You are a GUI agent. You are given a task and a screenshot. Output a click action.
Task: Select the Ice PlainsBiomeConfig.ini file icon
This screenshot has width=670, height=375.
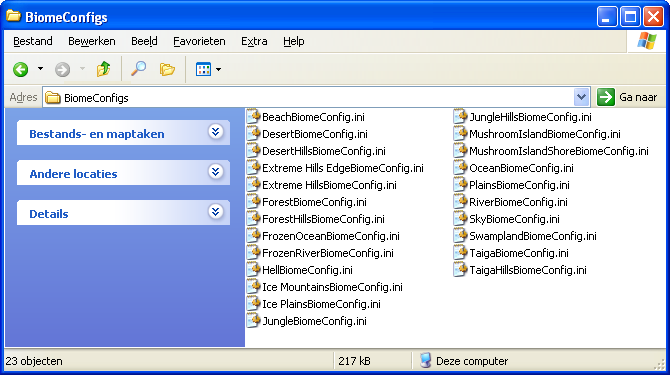point(253,304)
